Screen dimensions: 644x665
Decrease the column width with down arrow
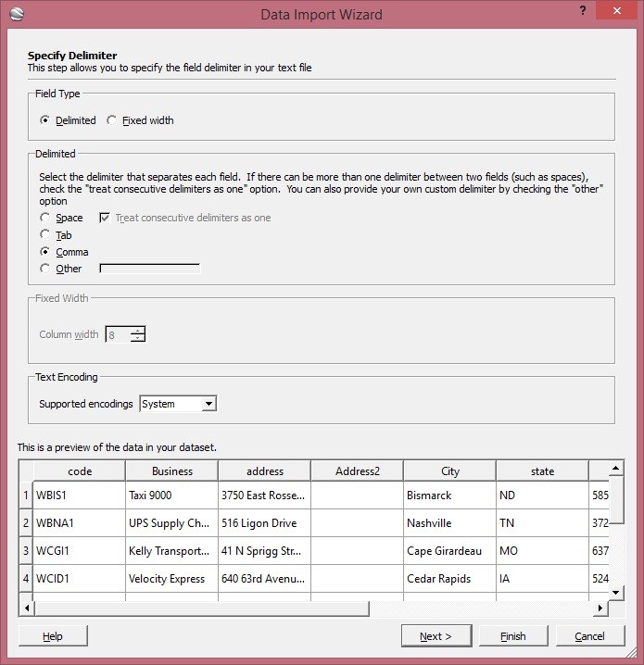pyautogui.click(x=138, y=338)
